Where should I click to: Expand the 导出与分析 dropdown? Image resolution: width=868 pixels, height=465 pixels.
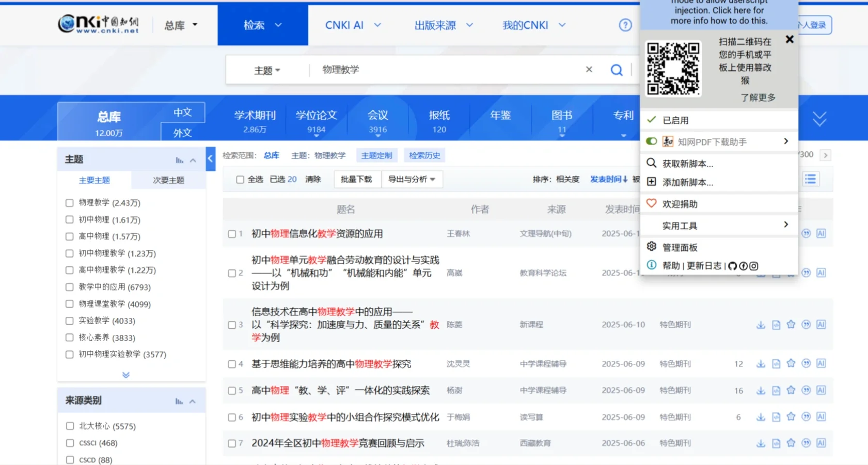click(412, 179)
